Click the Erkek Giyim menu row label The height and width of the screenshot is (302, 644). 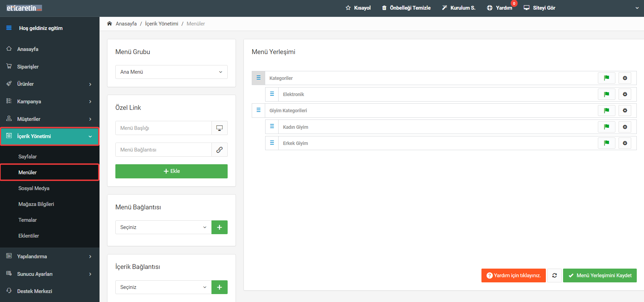point(295,143)
